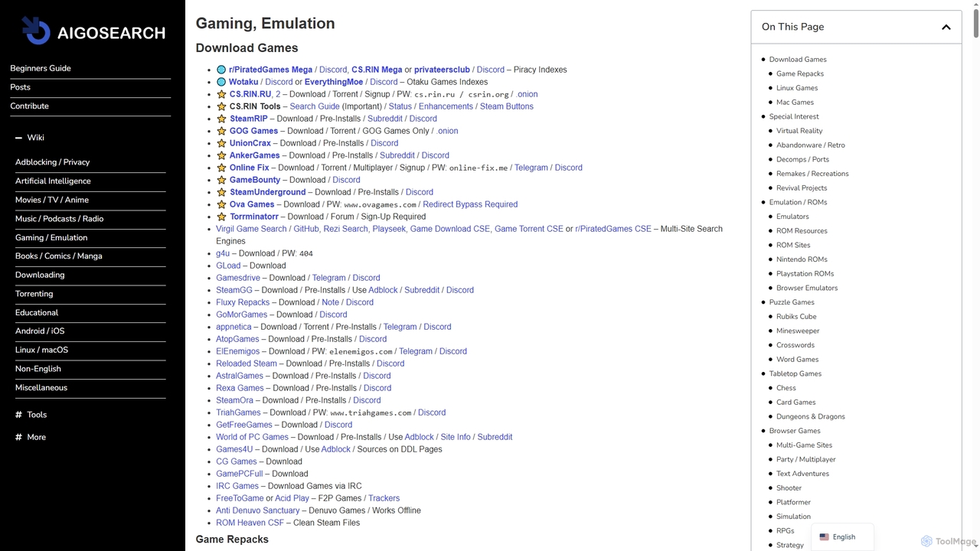
Task: Open the Torrenting wiki page
Action: pos(34,294)
